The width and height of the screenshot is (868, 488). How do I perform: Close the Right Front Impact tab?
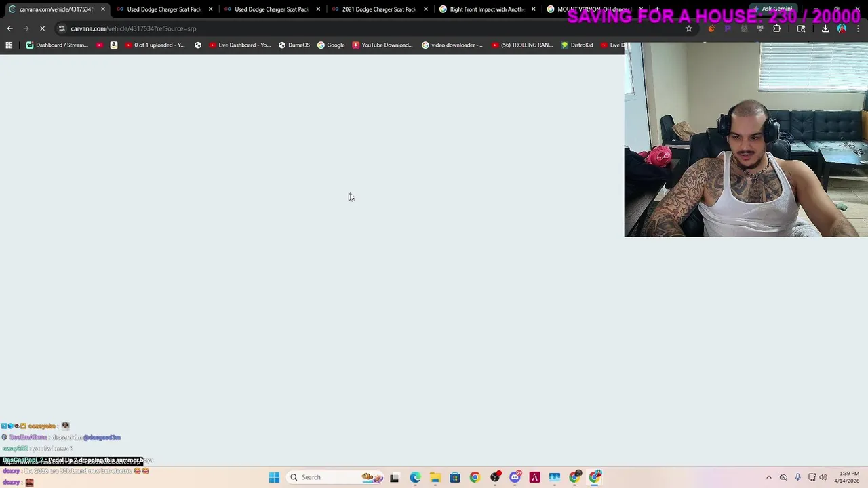pyautogui.click(x=534, y=9)
